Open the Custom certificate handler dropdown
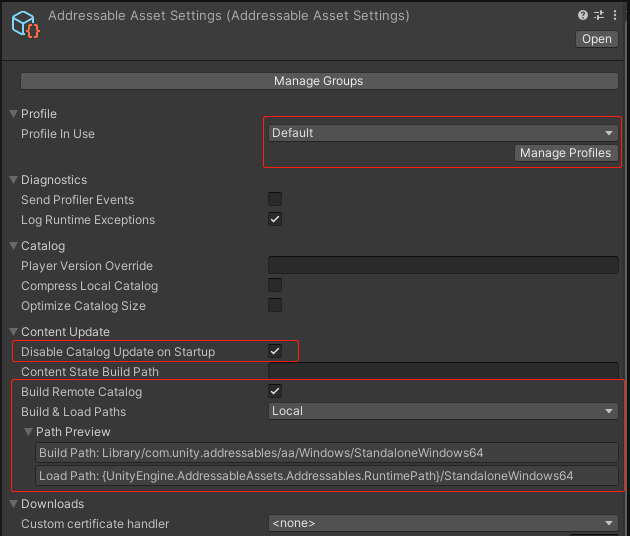Image resolution: width=630 pixels, height=536 pixels. 443,523
